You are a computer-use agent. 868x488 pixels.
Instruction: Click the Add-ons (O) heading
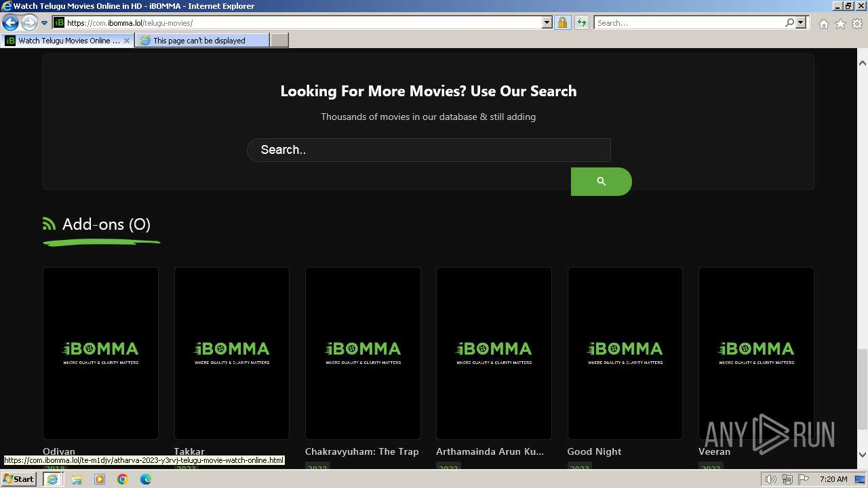point(106,224)
